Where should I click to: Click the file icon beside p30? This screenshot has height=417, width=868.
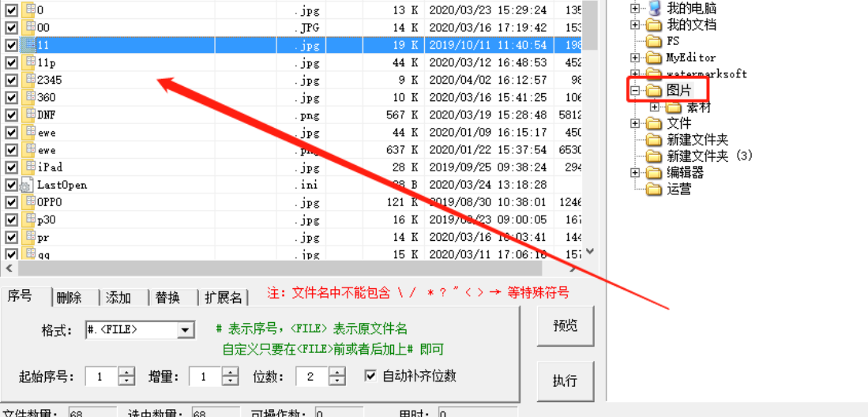tap(28, 220)
